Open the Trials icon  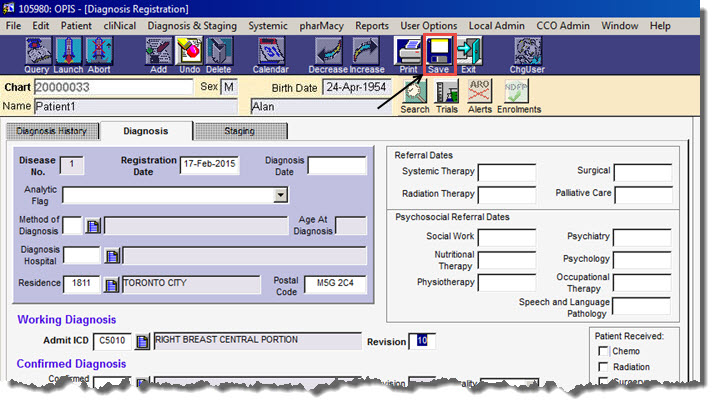(447, 94)
